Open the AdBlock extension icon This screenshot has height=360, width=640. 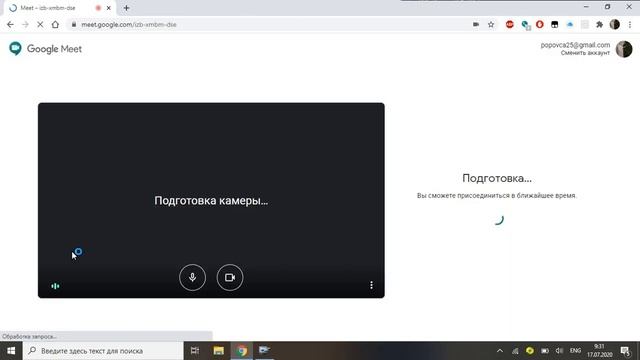(510, 24)
